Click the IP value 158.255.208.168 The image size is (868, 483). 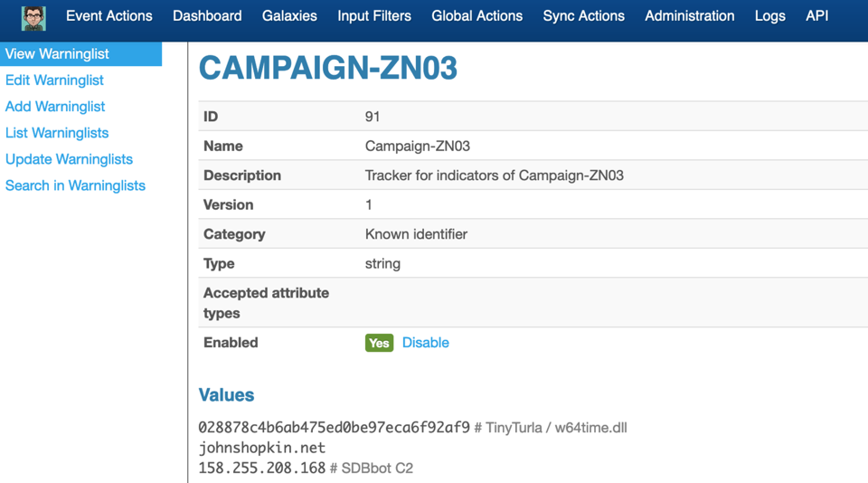(x=262, y=468)
